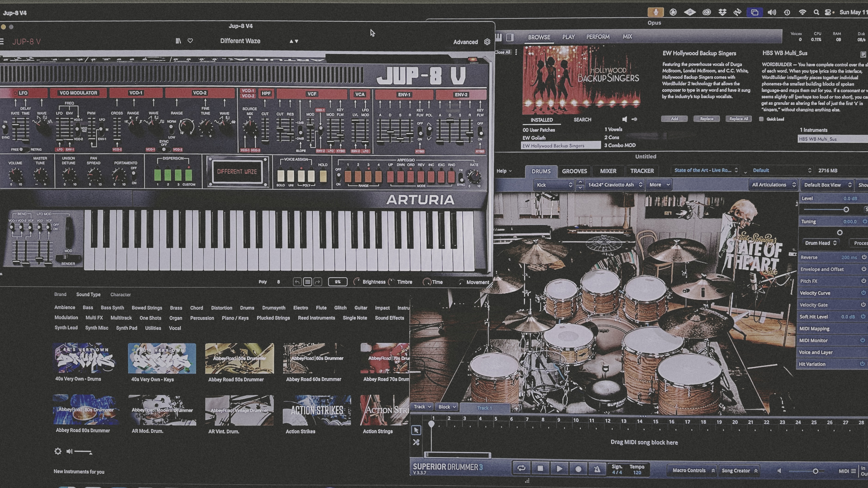Open the three-dot options menu in Opus
868x488 pixels.
tap(516, 52)
